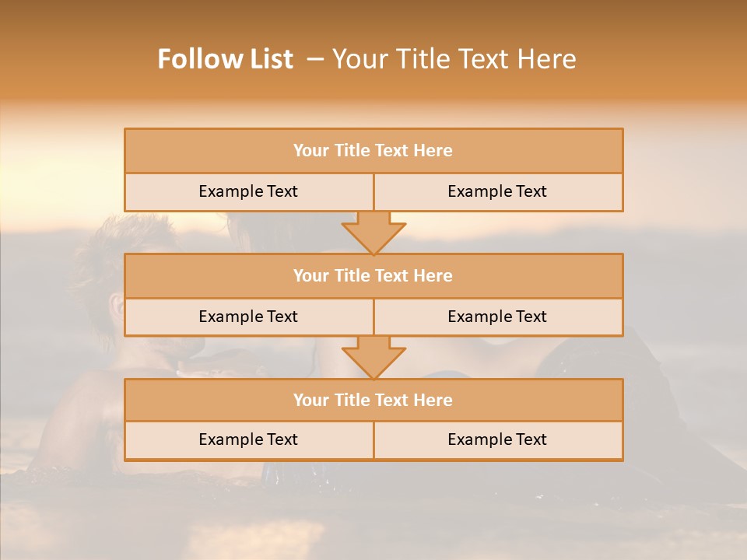This screenshot has width=747, height=560.
Task: Click the divider between first block's example cells
Action: (x=373, y=191)
